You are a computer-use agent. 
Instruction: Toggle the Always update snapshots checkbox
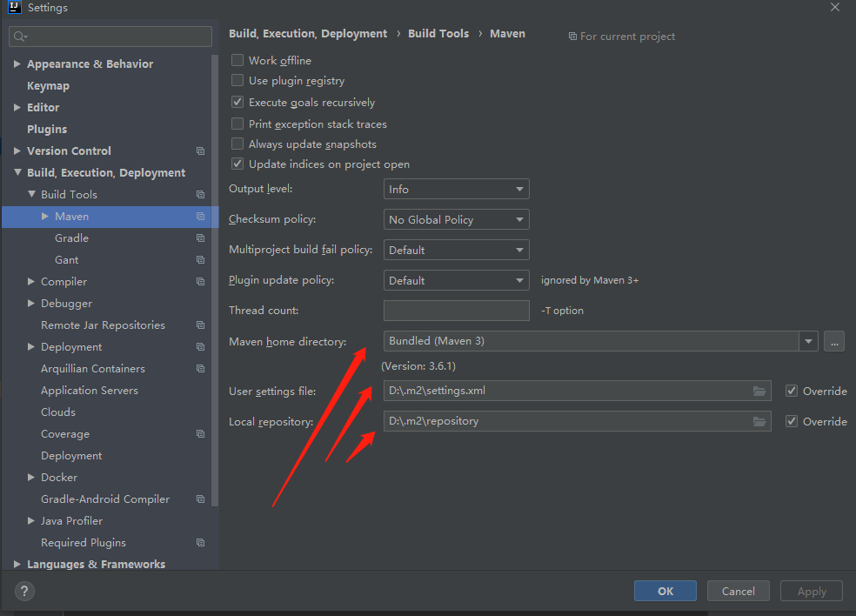pos(237,144)
